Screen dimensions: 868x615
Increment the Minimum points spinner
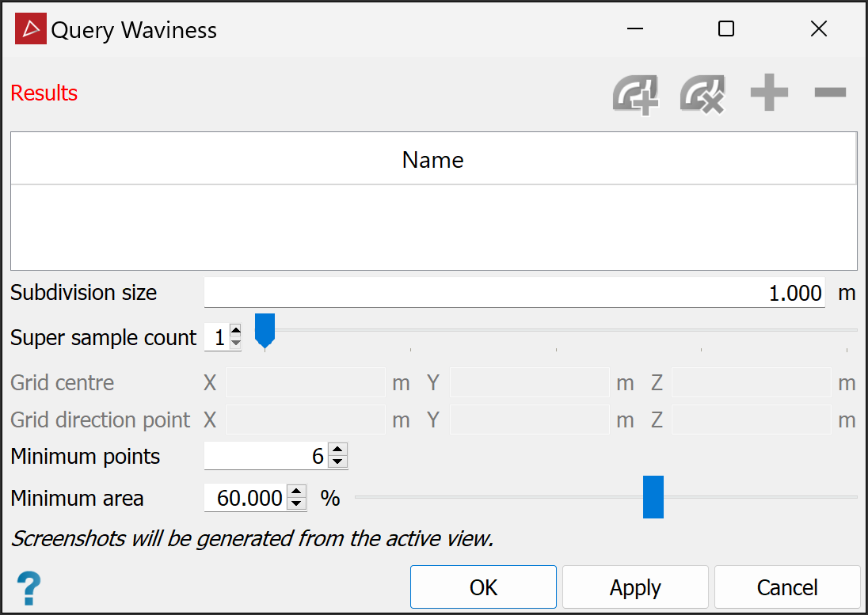[x=338, y=450]
